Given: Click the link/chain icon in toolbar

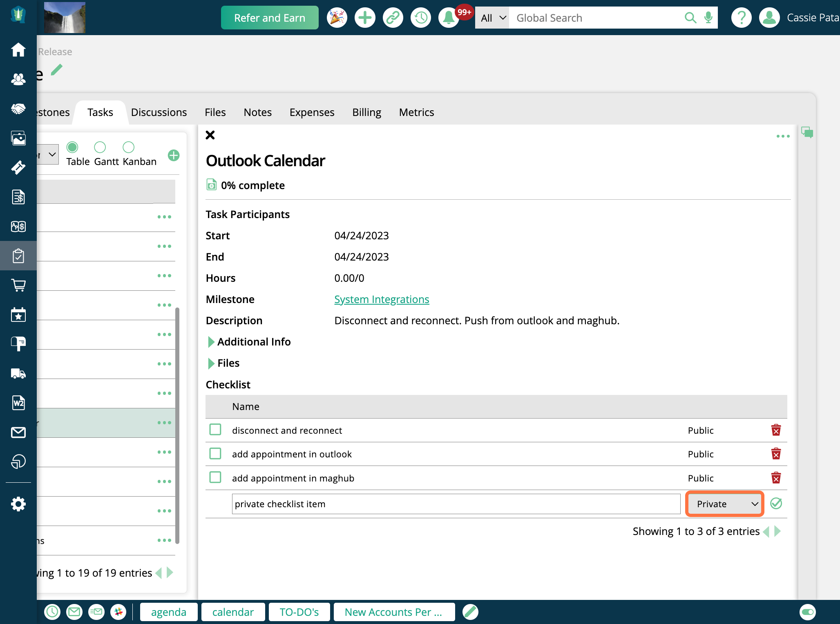Looking at the screenshot, I should (x=392, y=18).
